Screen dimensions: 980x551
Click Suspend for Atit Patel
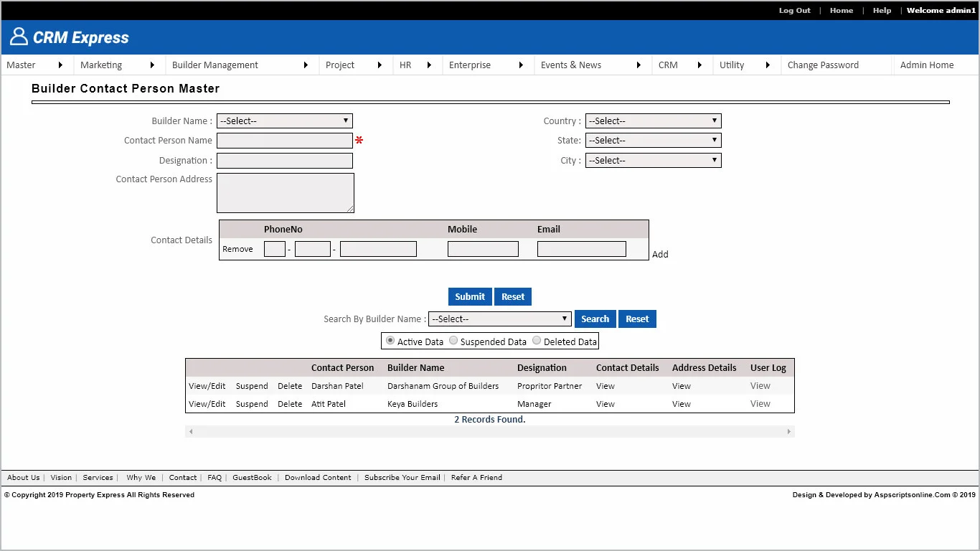(252, 404)
